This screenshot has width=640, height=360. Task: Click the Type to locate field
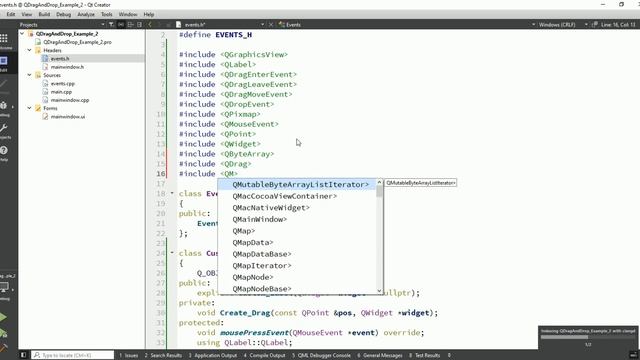point(73,356)
